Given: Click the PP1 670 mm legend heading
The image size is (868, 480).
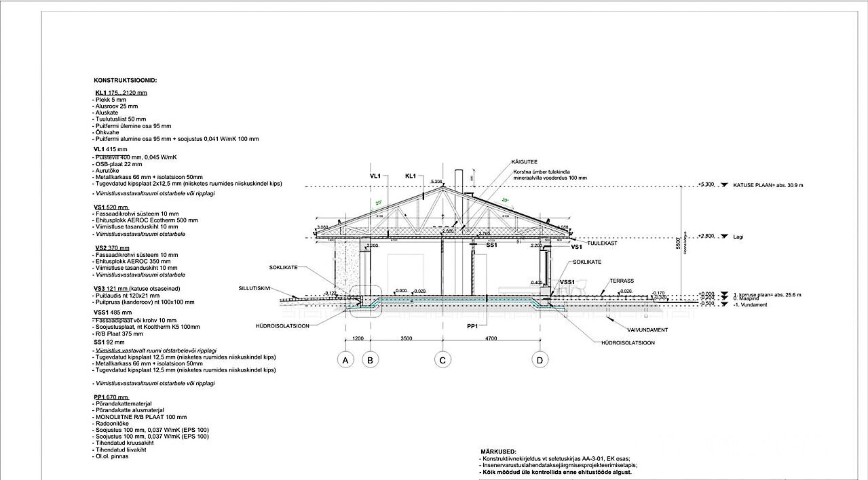Looking at the screenshot, I should tap(111, 396).
